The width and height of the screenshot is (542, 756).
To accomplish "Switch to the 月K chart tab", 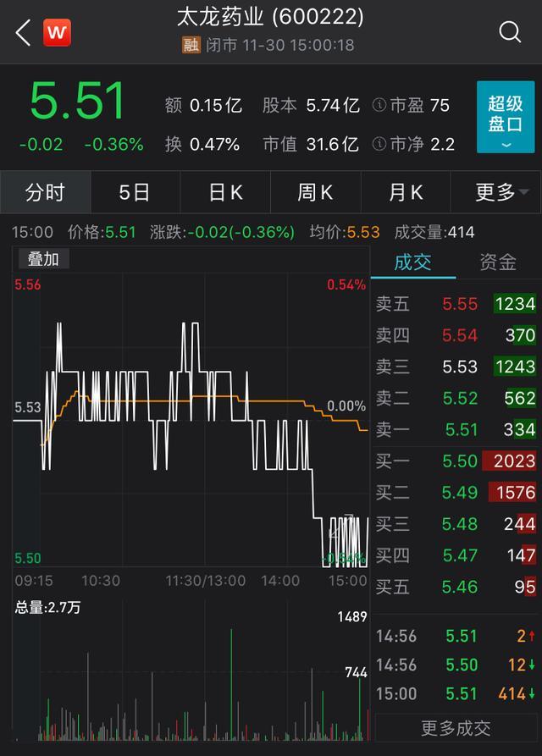I will click(x=406, y=192).
